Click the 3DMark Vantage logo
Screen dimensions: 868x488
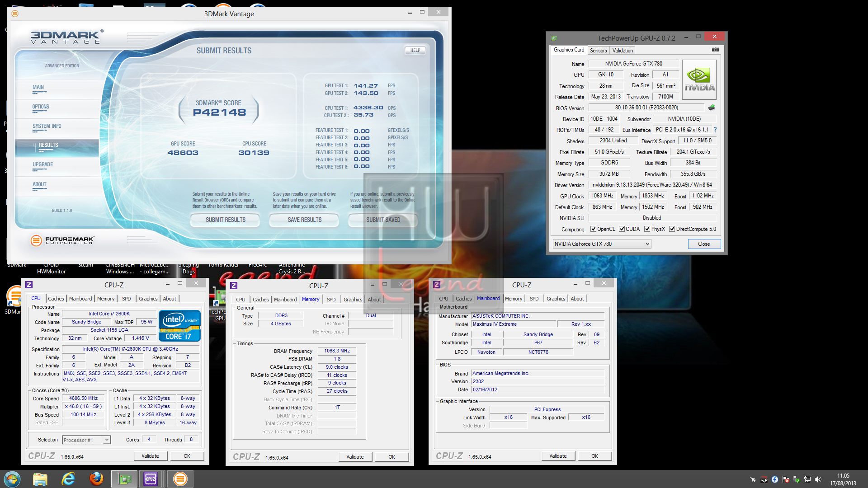coord(67,37)
